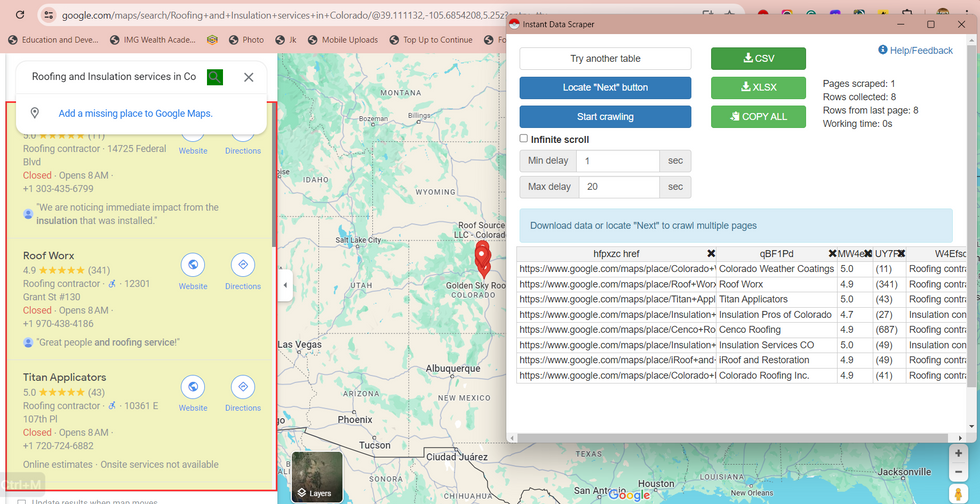980x504 pixels.
Task: Click the (687) review count cell
Action: point(889,330)
